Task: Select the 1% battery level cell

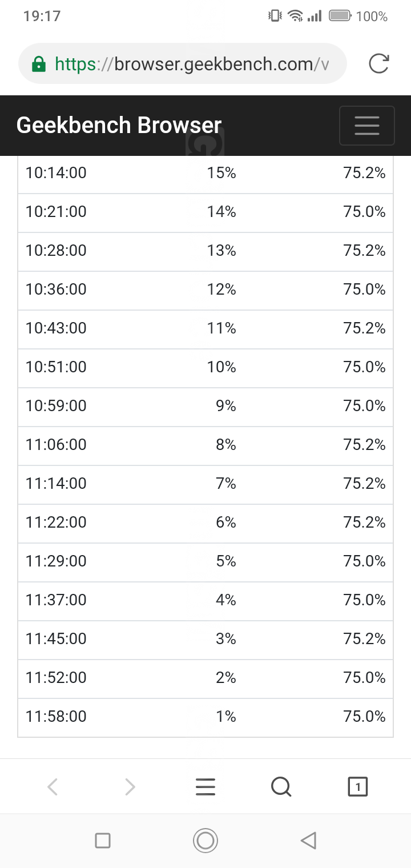Action: 226,717
